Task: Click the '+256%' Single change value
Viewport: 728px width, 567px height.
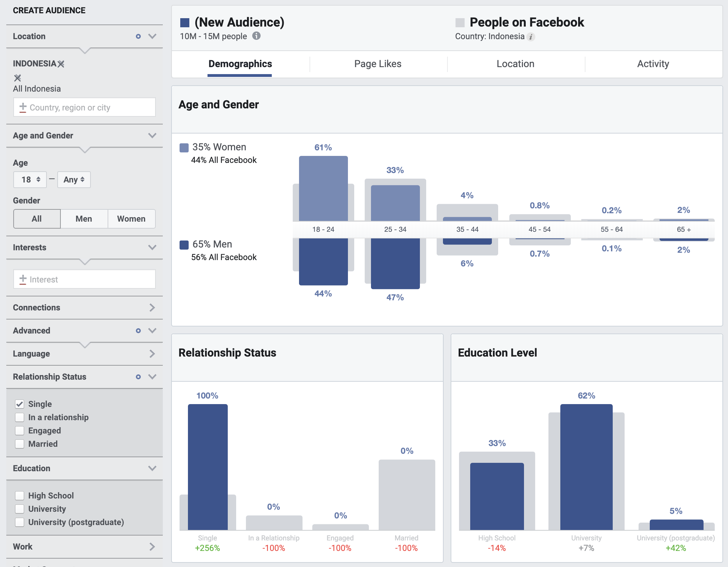Action: pos(208,548)
